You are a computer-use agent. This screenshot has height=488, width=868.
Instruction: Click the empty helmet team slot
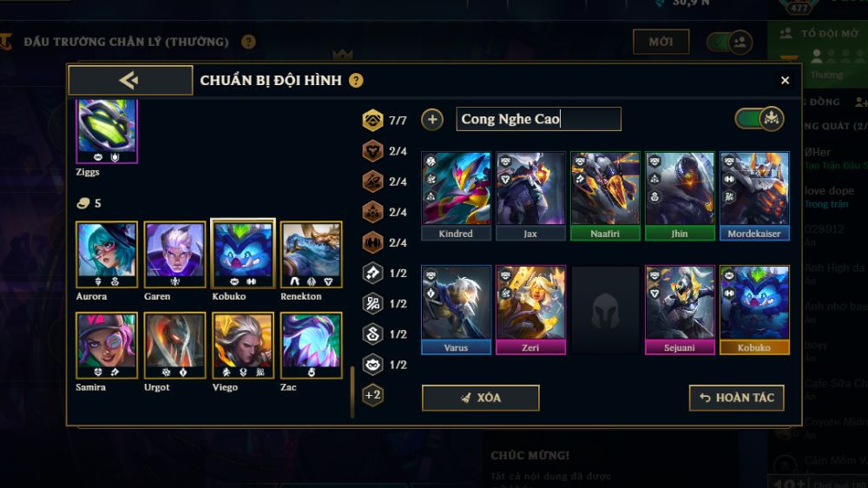pos(605,310)
